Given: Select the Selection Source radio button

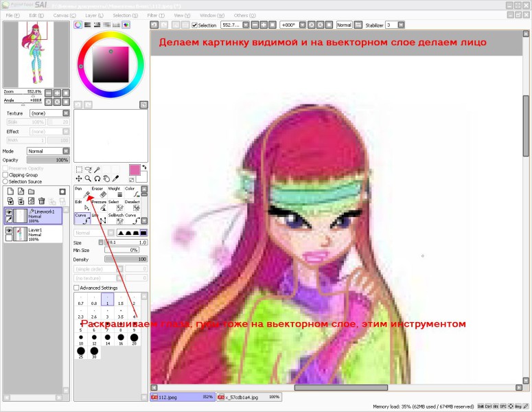Looking at the screenshot, I should tap(5, 181).
